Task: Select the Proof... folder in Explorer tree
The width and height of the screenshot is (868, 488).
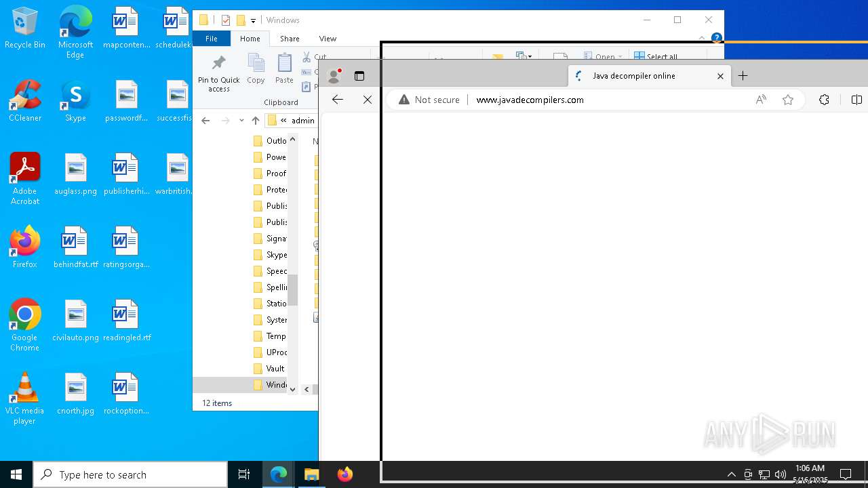Action: [x=269, y=174]
